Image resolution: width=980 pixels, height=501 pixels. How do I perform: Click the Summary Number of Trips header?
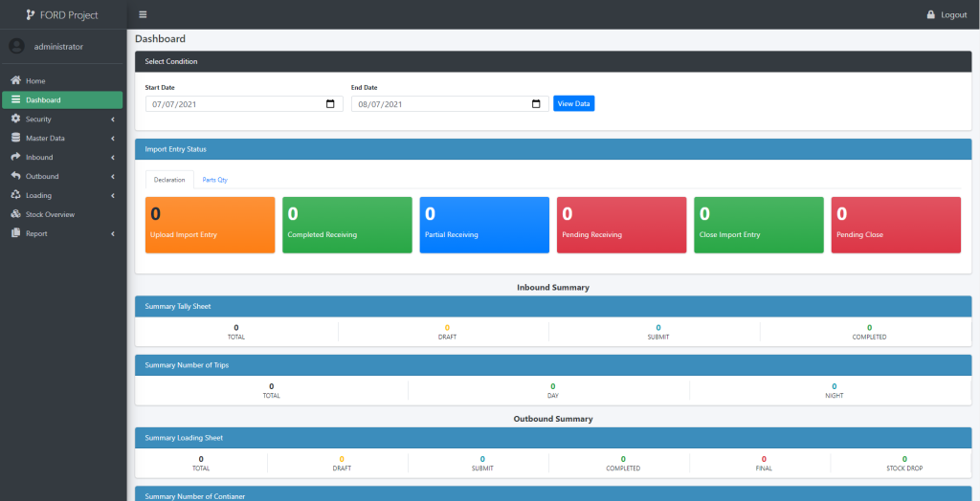coord(553,365)
